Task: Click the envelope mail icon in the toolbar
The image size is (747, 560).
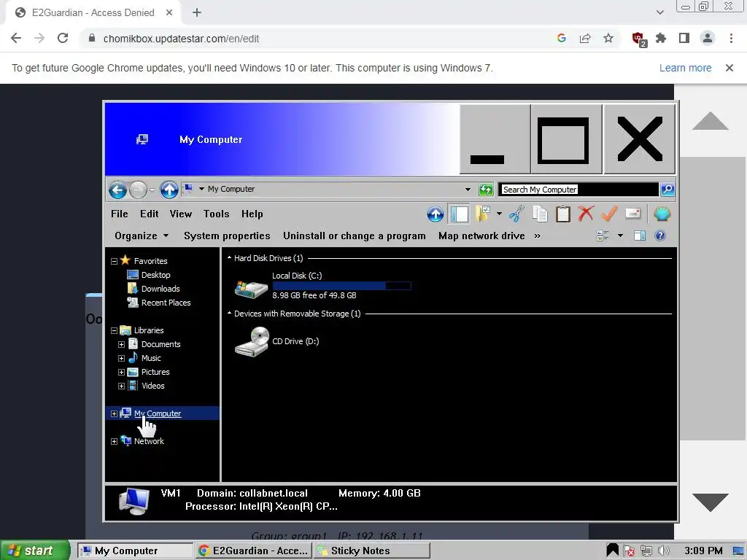Action: coord(632,214)
